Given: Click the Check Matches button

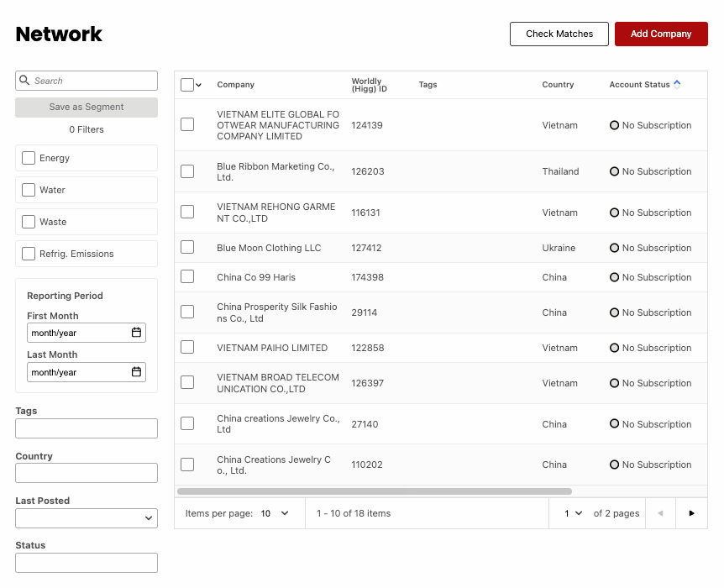Looking at the screenshot, I should point(559,34).
